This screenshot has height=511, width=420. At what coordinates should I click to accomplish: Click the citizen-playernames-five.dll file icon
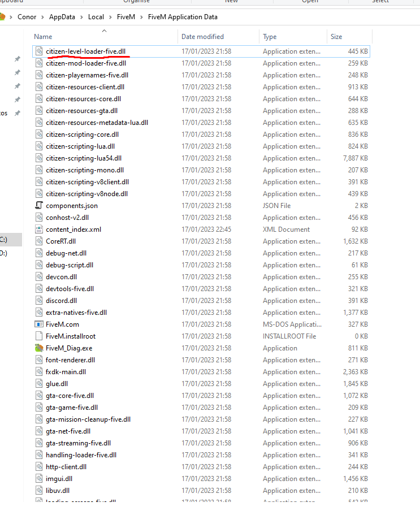39,75
